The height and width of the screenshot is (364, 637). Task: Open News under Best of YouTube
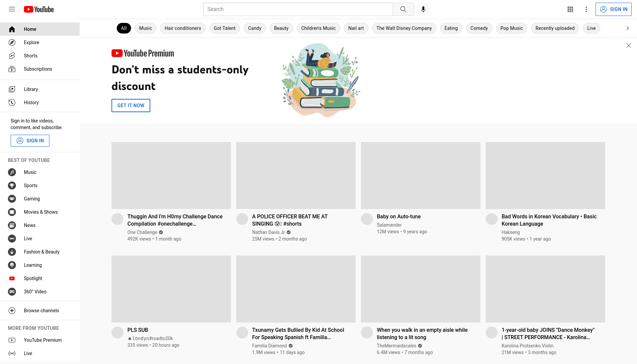coord(40,225)
